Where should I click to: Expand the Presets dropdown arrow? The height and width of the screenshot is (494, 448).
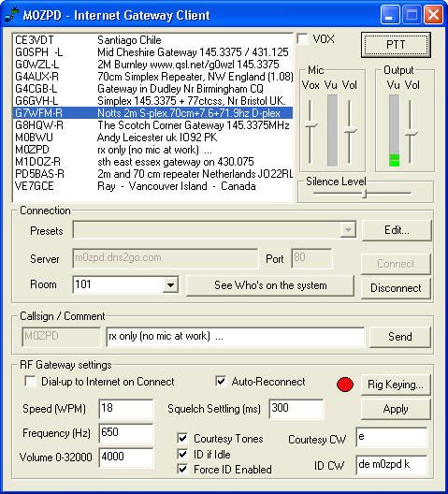tap(348, 229)
